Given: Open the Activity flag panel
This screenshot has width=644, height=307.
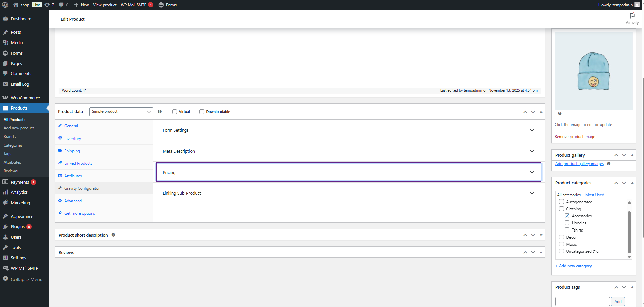Looking at the screenshot, I should [632, 19].
